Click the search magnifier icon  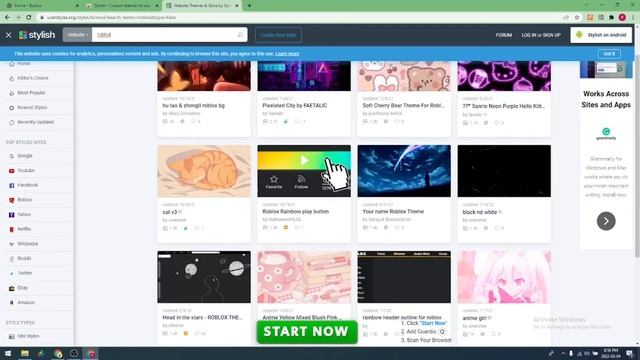pyautogui.click(x=240, y=35)
